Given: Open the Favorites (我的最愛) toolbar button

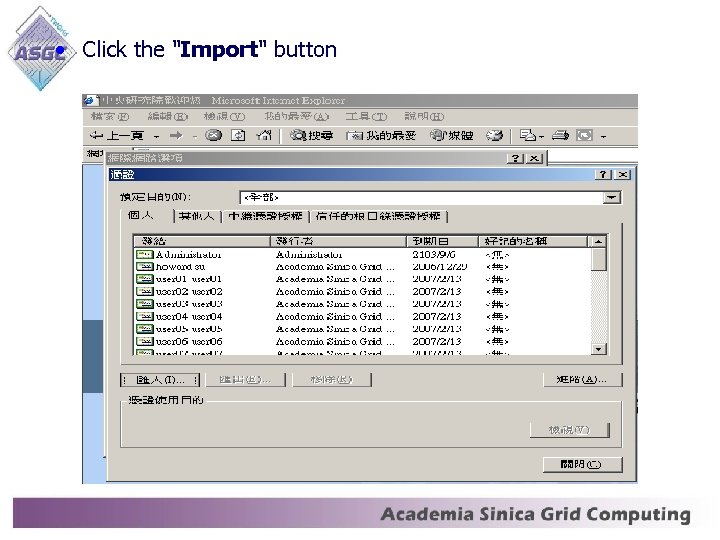Looking at the screenshot, I should (381, 135).
